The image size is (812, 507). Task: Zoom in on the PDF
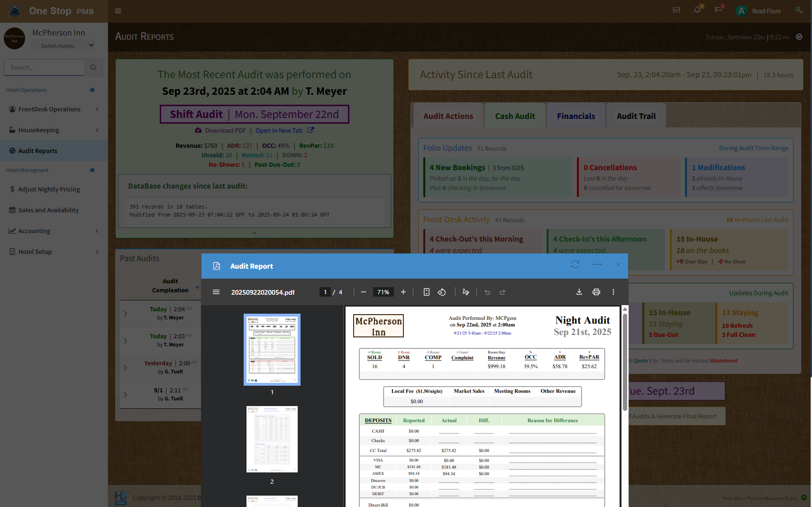click(403, 292)
